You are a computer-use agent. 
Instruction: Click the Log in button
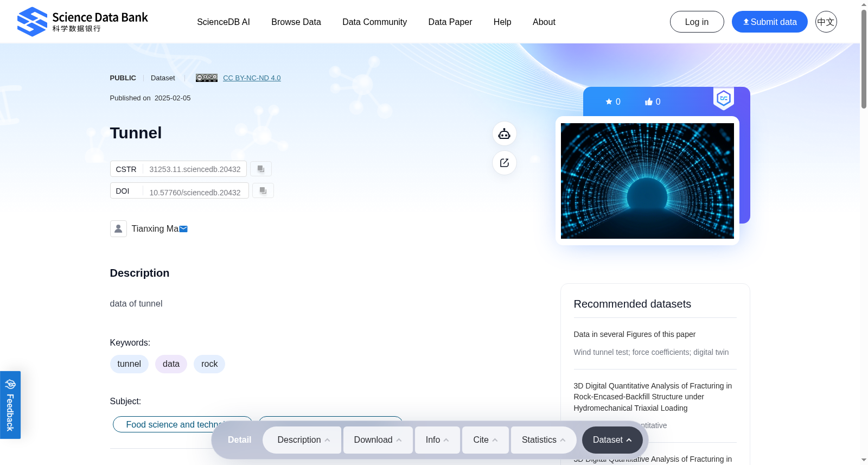[697, 22]
